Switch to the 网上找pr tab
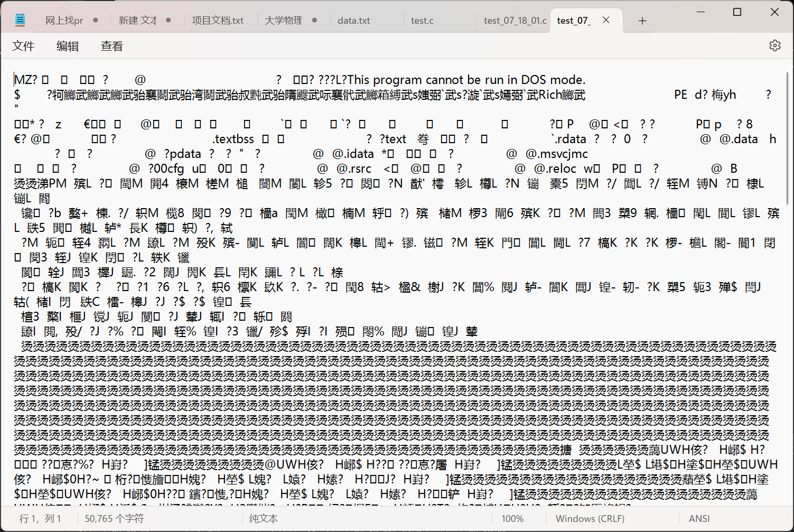This screenshot has height=532, width=794. (x=64, y=21)
